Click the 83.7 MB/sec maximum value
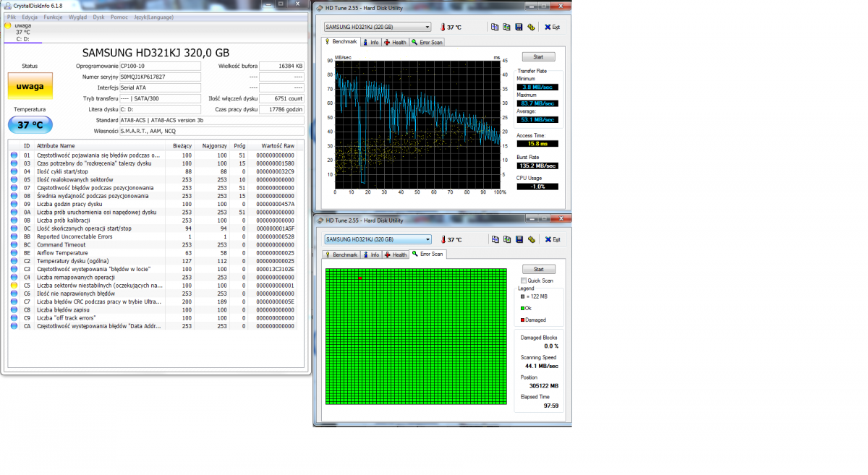Screen dimensions: 868x475 pos(537,103)
